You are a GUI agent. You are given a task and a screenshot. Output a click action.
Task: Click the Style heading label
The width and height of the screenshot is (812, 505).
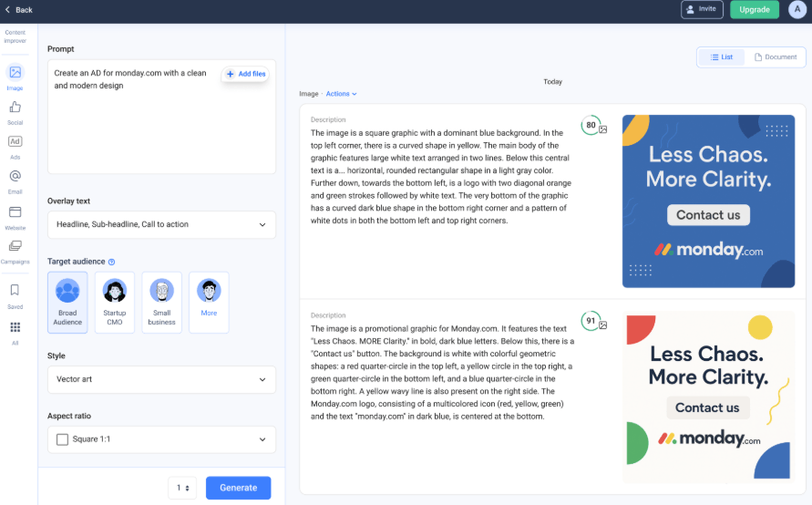click(56, 356)
